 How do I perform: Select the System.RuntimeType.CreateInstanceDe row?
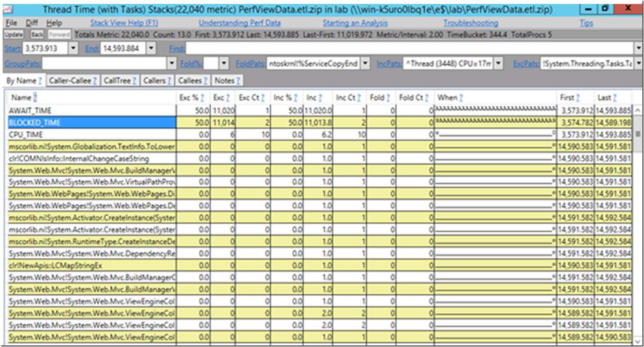[320, 242]
